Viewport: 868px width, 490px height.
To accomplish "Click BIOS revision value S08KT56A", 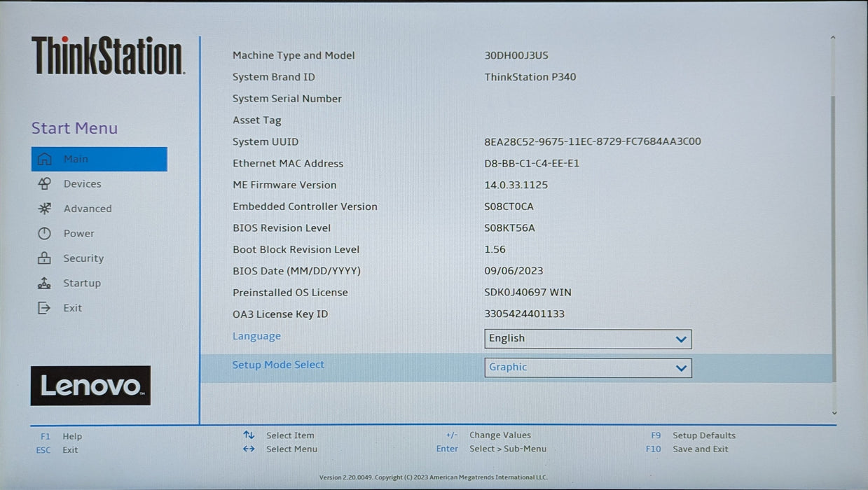I will tap(509, 228).
